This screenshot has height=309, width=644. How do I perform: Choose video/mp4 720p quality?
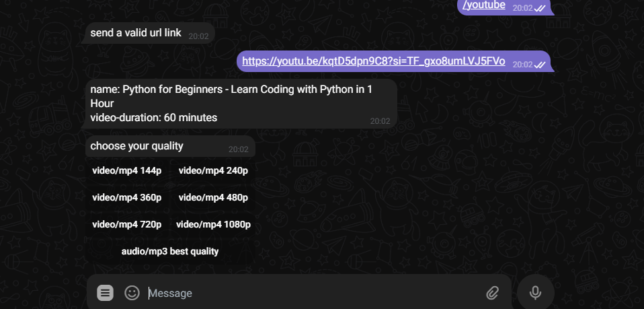point(127,225)
